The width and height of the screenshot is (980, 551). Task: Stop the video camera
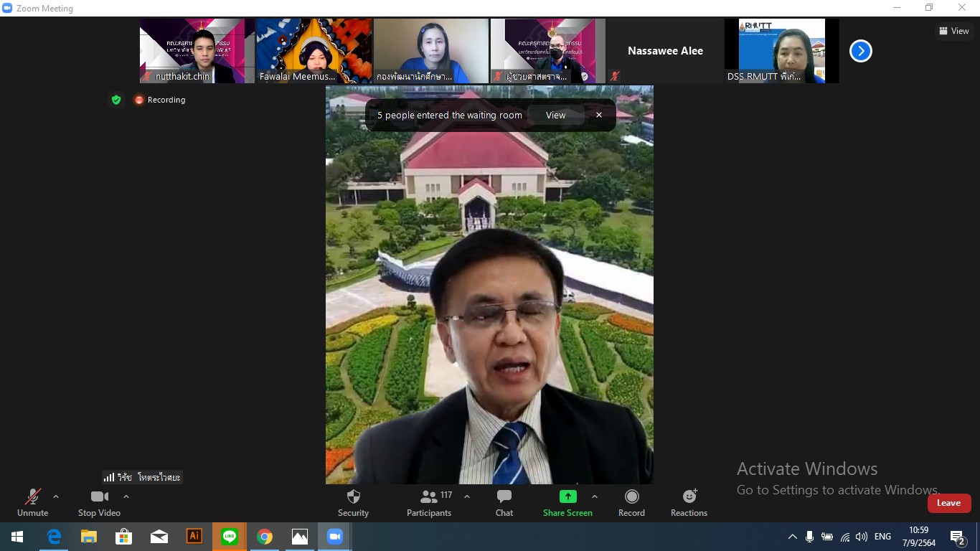tap(99, 502)
